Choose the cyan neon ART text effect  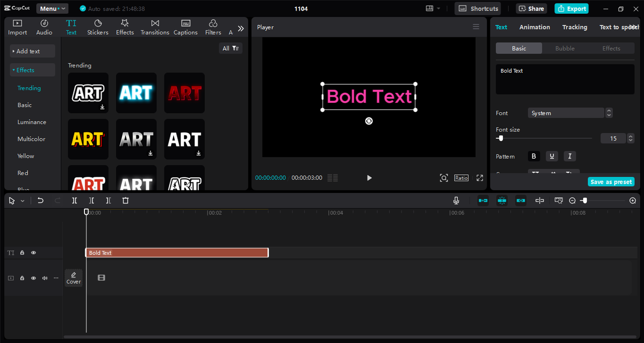[136, 93]
